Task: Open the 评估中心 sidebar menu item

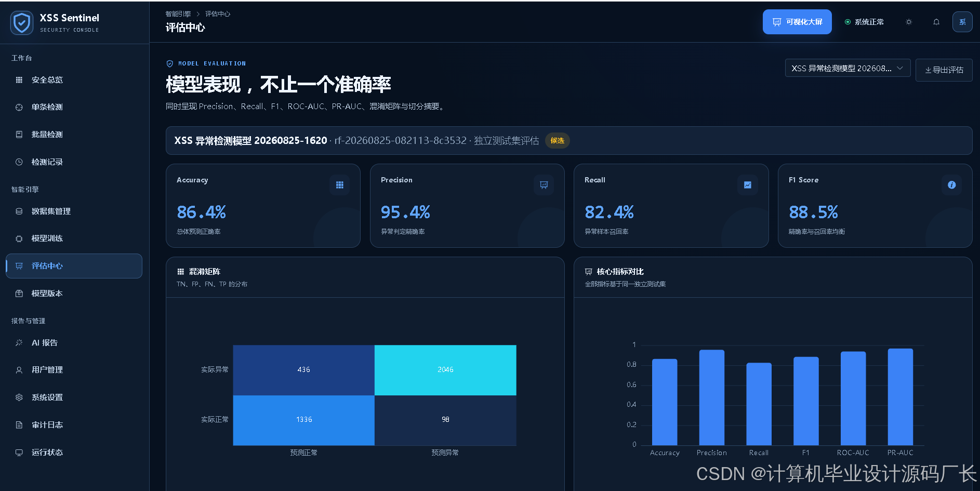Action: click(74, 266)
